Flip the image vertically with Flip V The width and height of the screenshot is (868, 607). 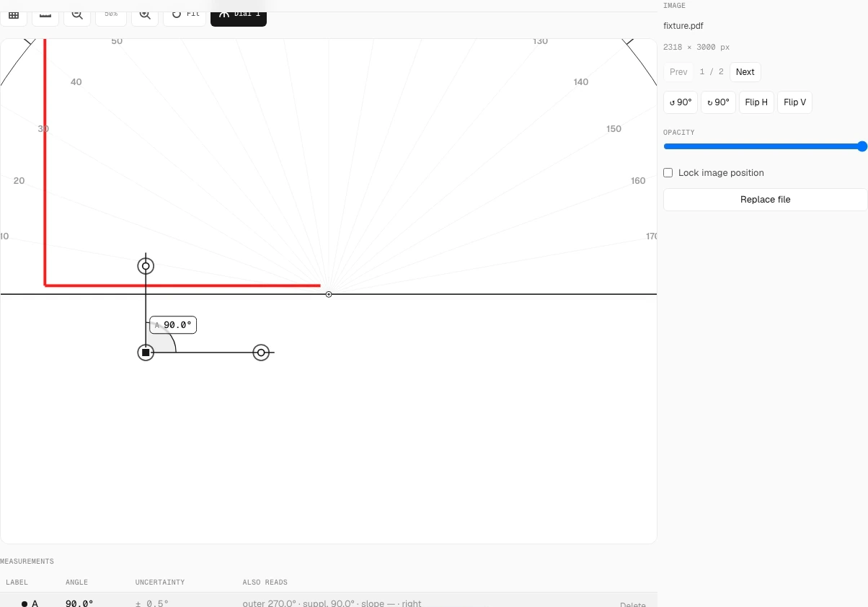pos(794,102)
